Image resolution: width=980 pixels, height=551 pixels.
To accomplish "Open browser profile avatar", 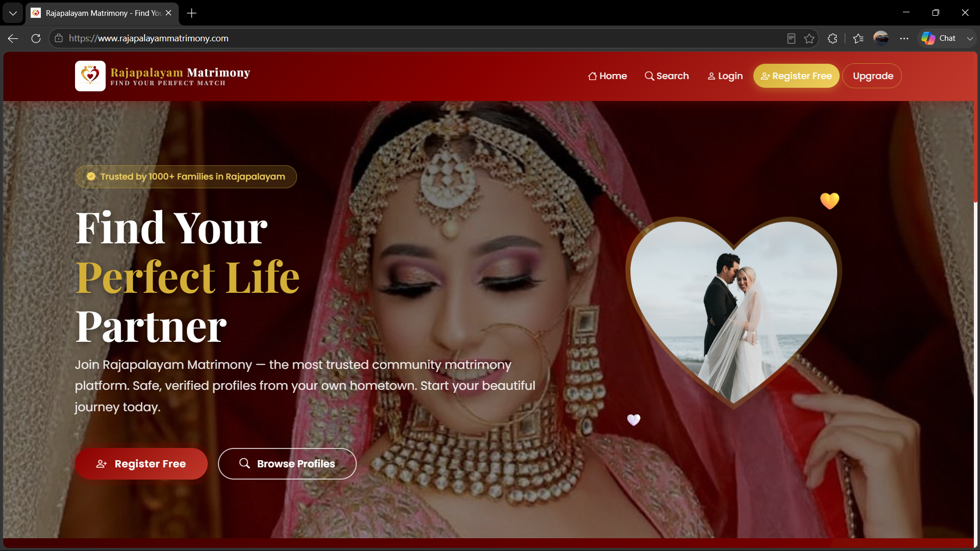I will (881, 38).
